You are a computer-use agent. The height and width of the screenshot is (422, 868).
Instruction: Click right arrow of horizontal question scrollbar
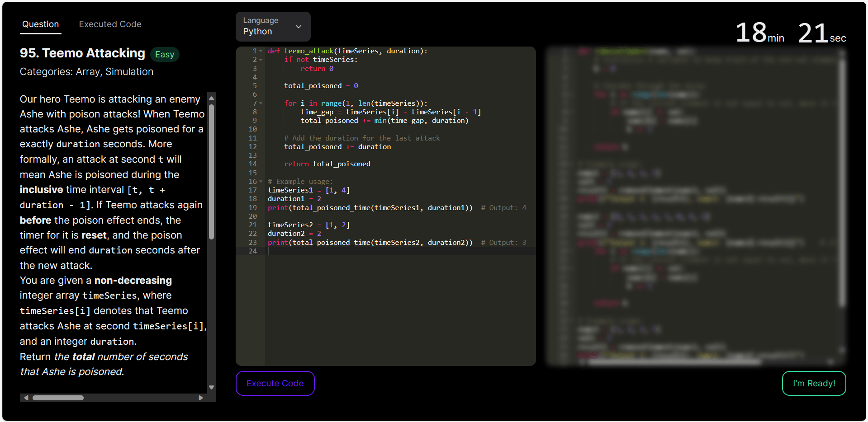click(201, 398)
